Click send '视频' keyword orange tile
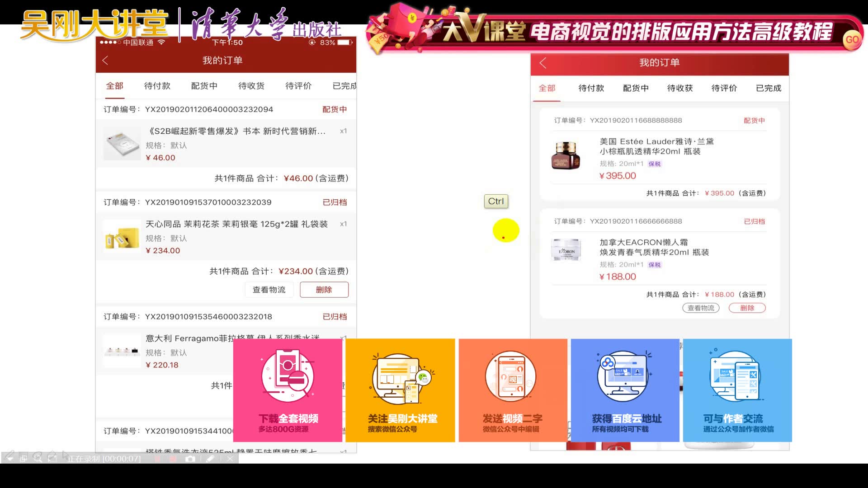This screenshot has width=868, height=488. (513, 390)
